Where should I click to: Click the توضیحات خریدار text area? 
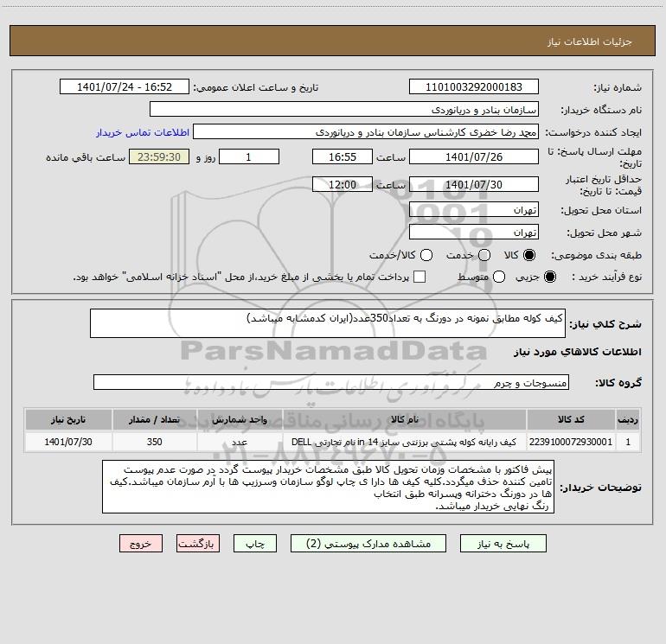328,487
